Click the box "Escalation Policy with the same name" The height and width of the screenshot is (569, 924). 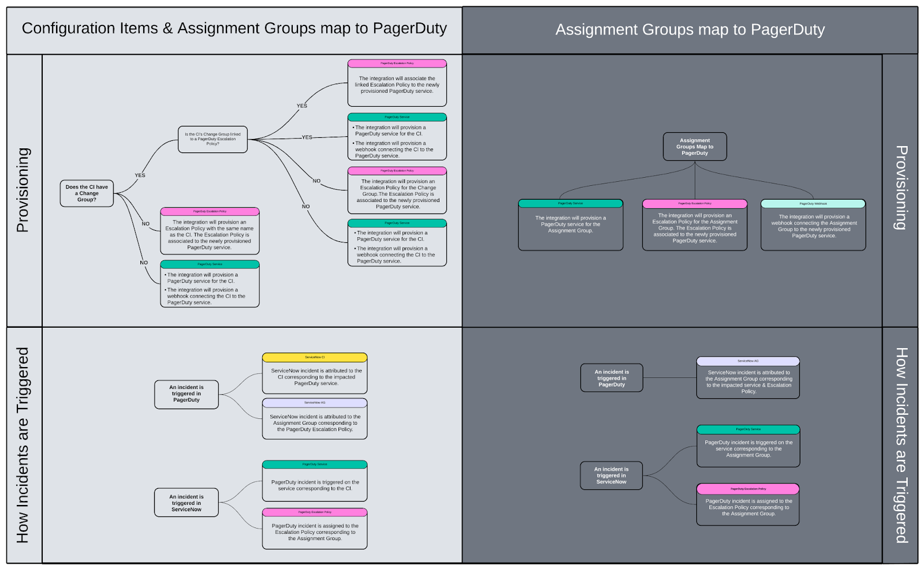click(x=210, y=231)
